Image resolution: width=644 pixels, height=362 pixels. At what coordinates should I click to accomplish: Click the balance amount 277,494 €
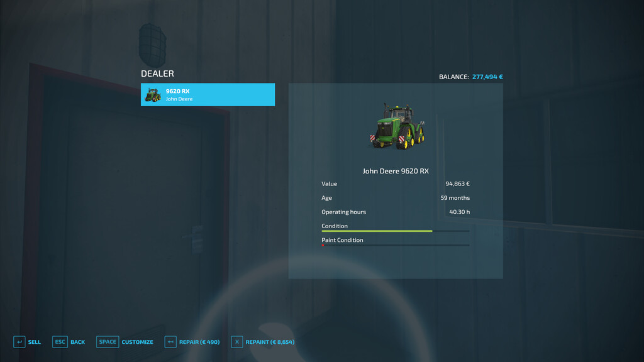click(x=487, y=77)
